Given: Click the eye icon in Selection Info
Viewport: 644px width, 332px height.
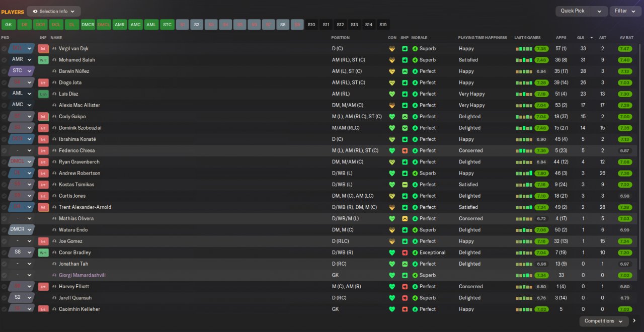Looking at the screenshot, I should pos(35,11).
